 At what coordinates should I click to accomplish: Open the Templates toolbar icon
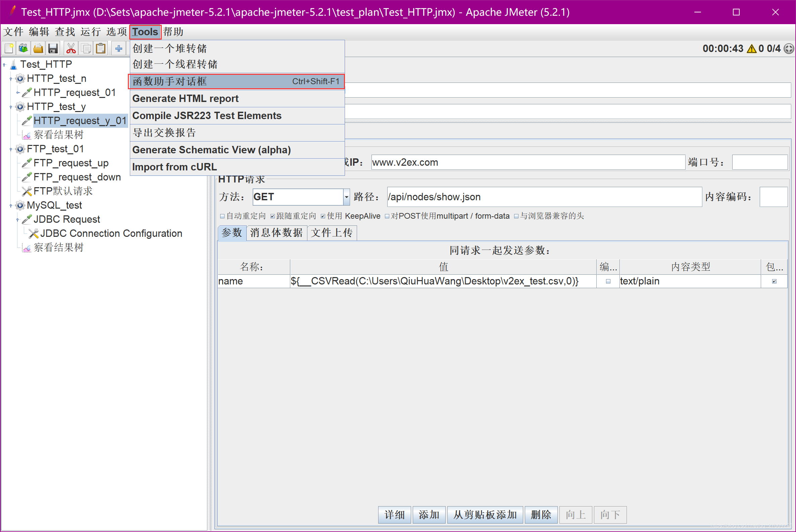coord(23,49)
